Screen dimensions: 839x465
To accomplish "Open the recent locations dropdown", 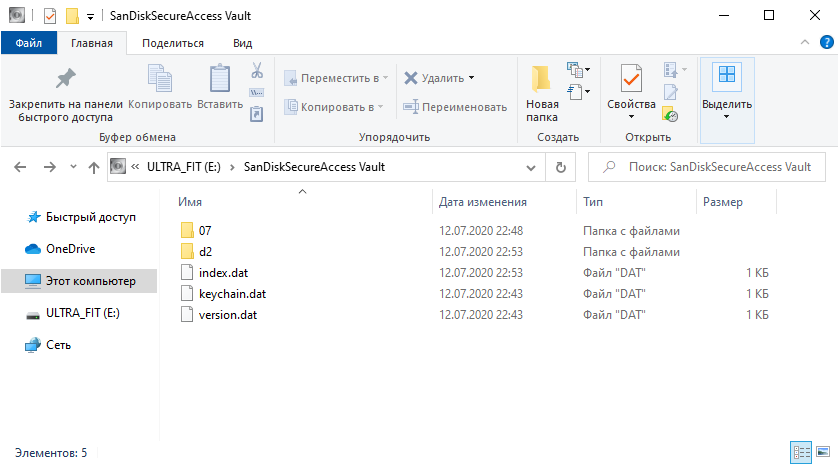I will pos(73,167).
